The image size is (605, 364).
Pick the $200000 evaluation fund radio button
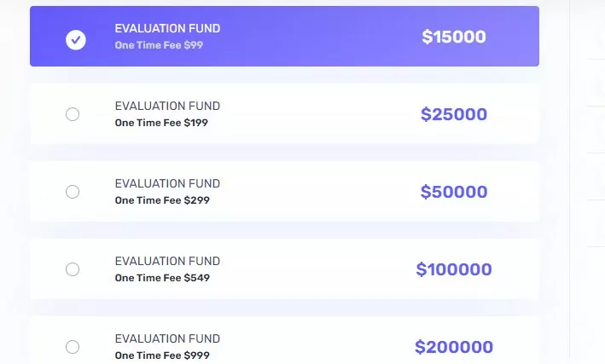[73, 347]
